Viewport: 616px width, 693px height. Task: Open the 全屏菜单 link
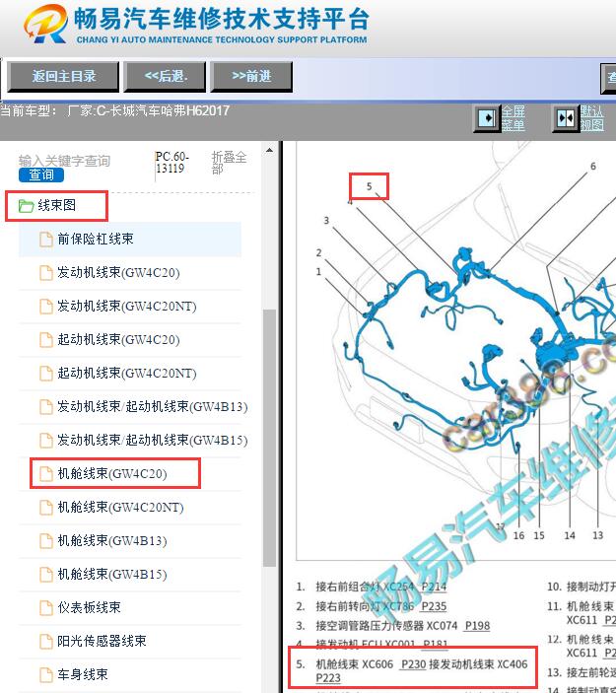coord(513,118)
